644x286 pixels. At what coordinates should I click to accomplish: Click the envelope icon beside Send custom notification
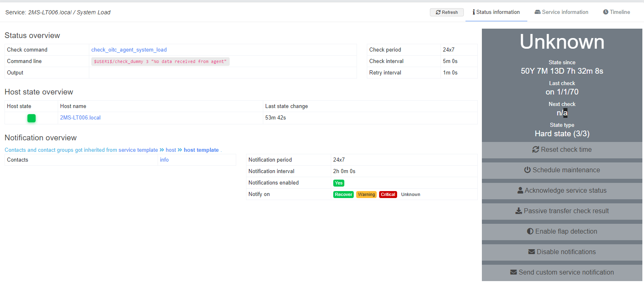pos(513,272)
